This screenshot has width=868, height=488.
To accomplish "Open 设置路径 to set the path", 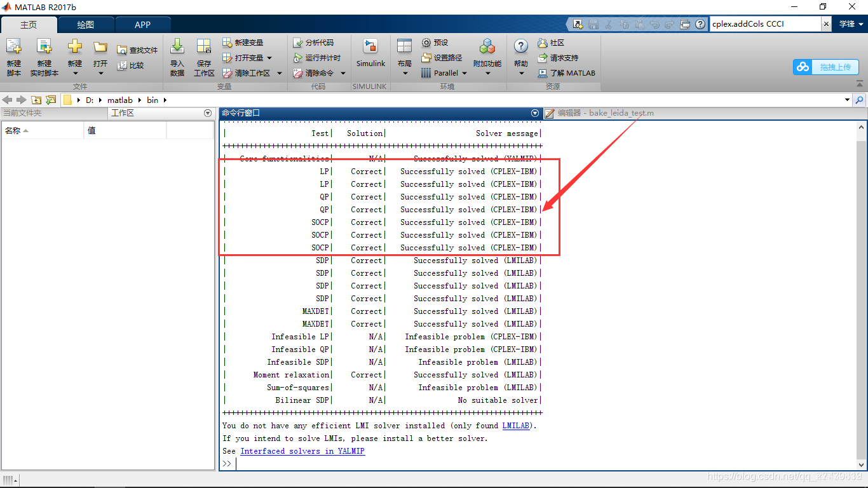I will [442, 58].
